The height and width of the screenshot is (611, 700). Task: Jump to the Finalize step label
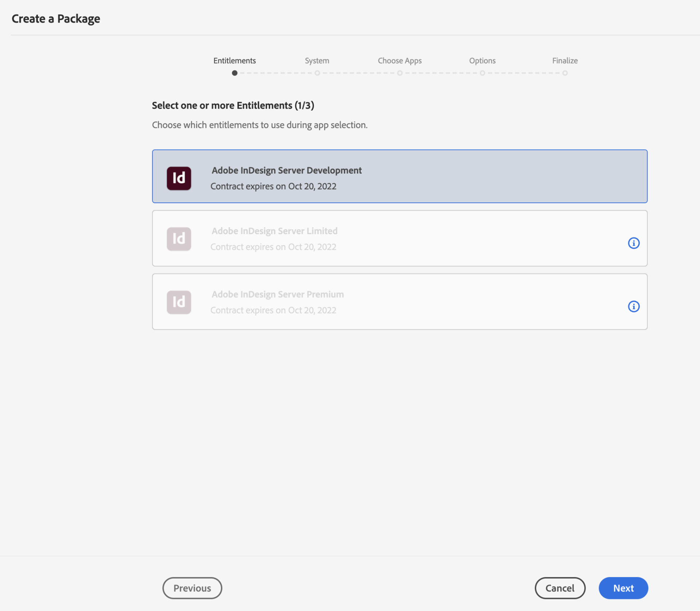[x=564, y=61]
